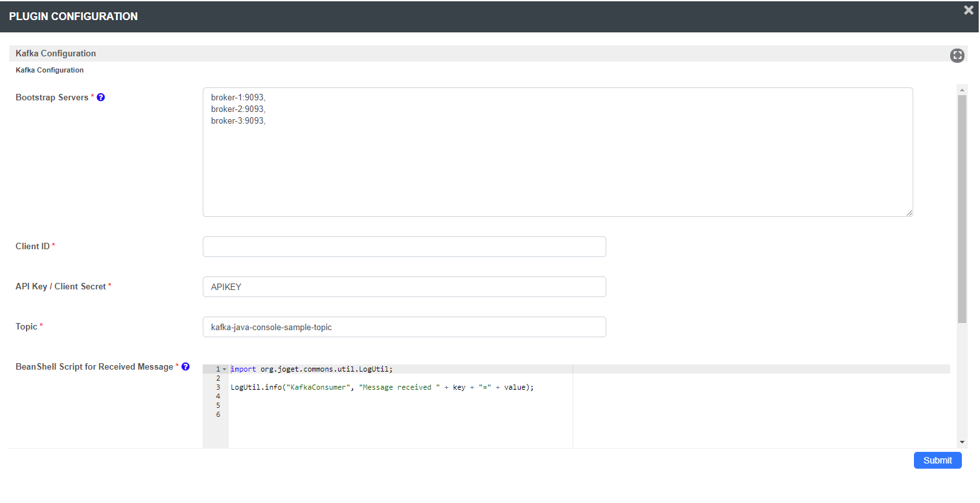The image size is (980, 503).
Task: Place cursor on the LogUtil.info code line
Action: [382, 387]
